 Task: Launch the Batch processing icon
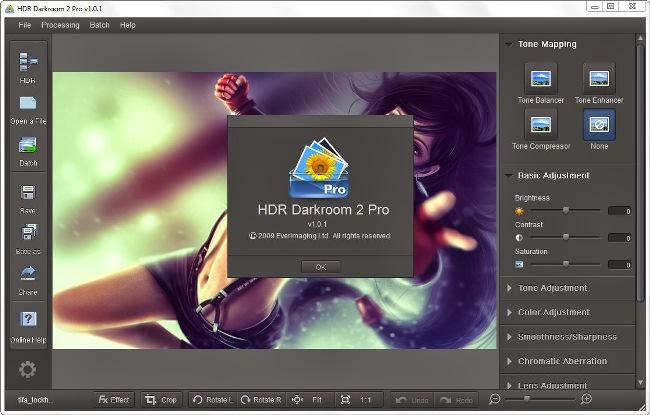coord(28,145)
